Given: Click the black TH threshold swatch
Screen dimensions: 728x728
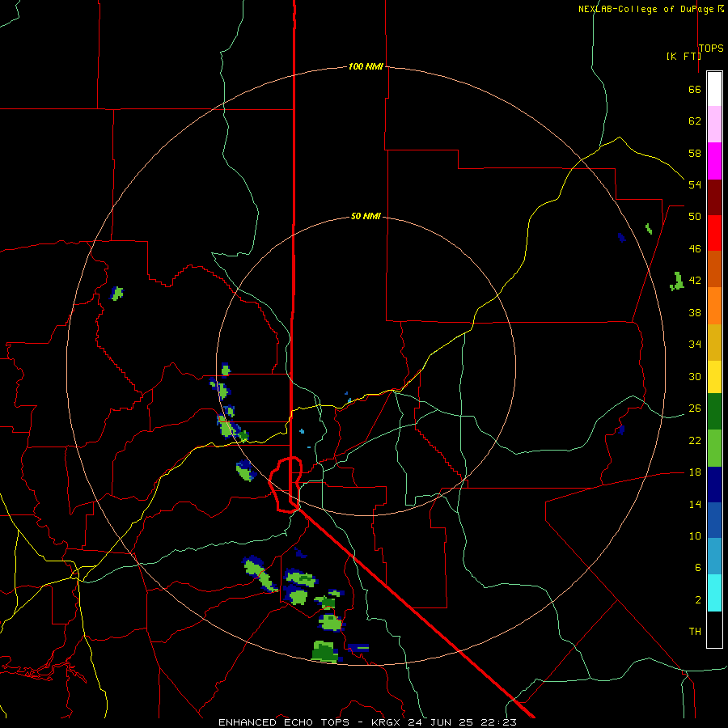Looking at the screenshot, I should click(714, 629).
